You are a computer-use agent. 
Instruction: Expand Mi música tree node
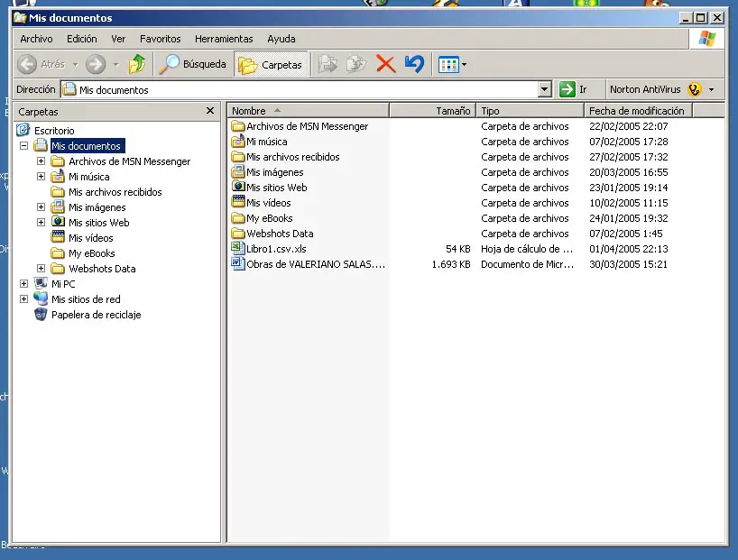click(41, 177)
